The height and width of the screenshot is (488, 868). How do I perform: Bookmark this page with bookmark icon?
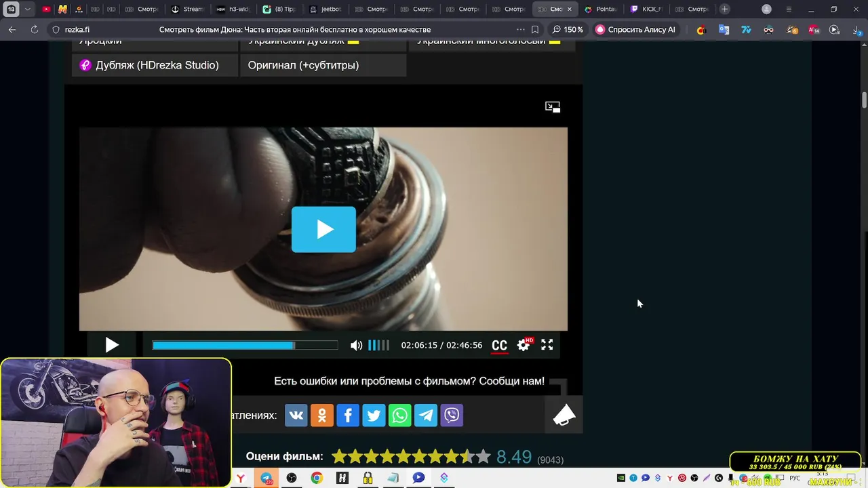535,30
